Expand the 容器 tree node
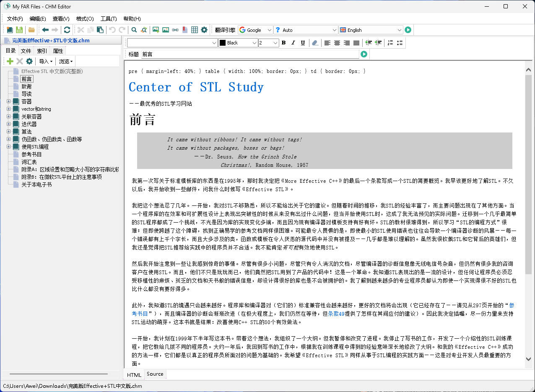The width and height of the screenshot is (535, 392). point(9,101)
